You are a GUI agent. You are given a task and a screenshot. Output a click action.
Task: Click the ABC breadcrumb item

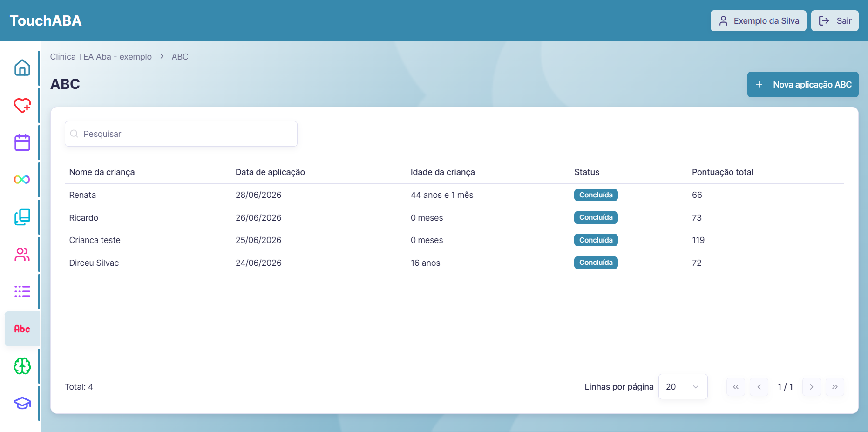pos(180,57)
